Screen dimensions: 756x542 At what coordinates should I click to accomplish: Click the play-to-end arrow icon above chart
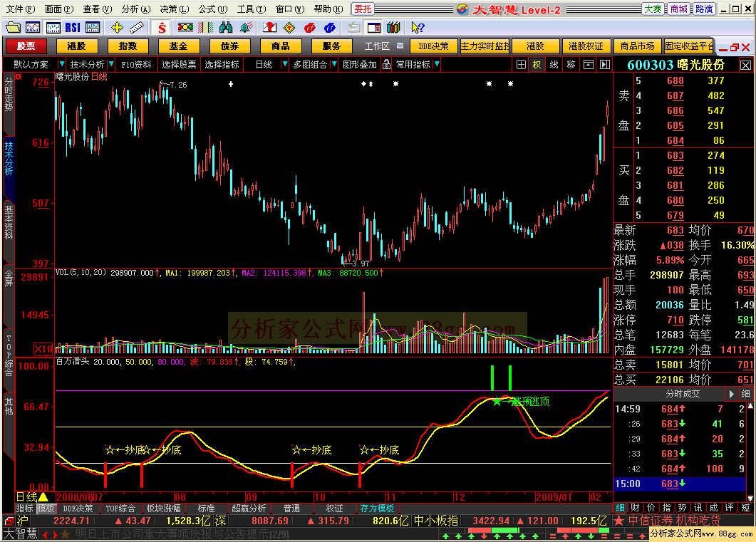click(x=605, y=65)
